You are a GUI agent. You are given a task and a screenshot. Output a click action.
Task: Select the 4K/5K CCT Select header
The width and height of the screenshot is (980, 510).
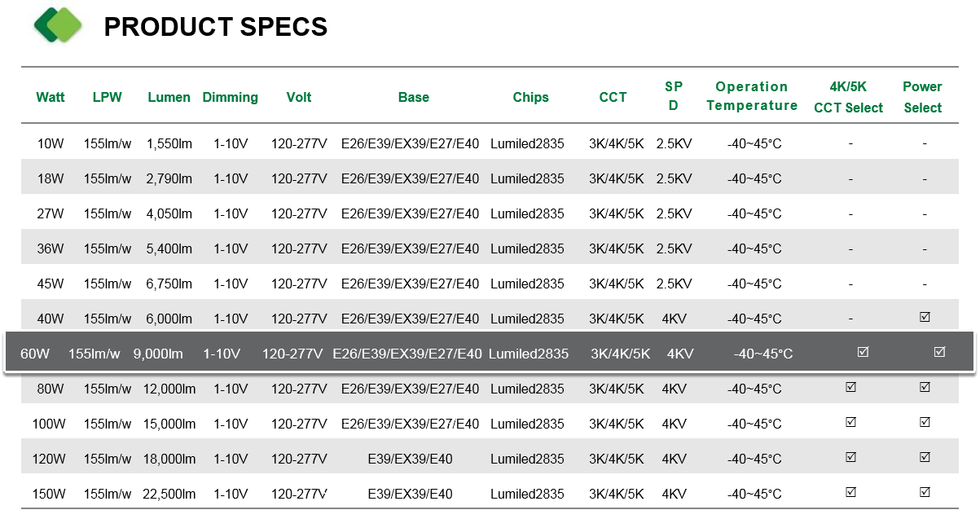click(x=849, y=97)
